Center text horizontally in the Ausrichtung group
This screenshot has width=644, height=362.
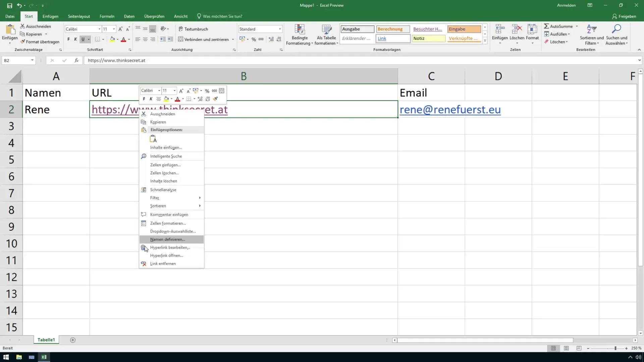145,39
